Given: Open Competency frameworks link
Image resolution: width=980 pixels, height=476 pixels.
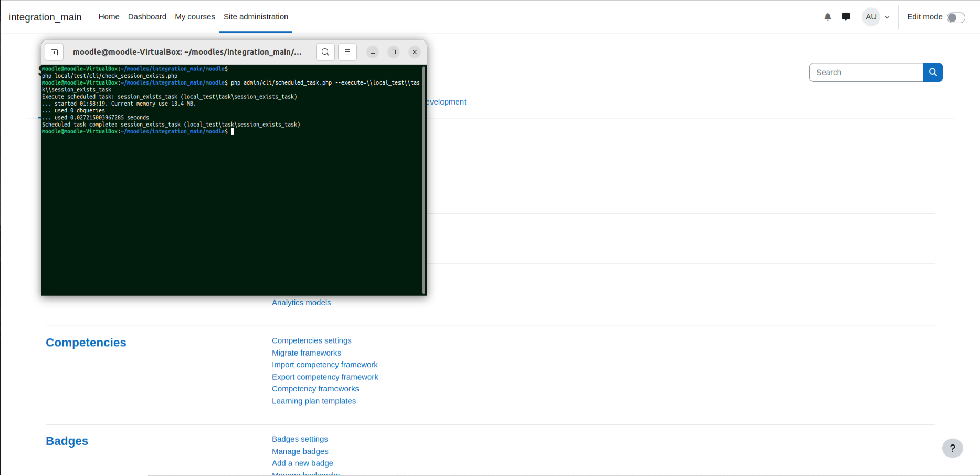Looking at the screenshot, I should coord(315,389).
